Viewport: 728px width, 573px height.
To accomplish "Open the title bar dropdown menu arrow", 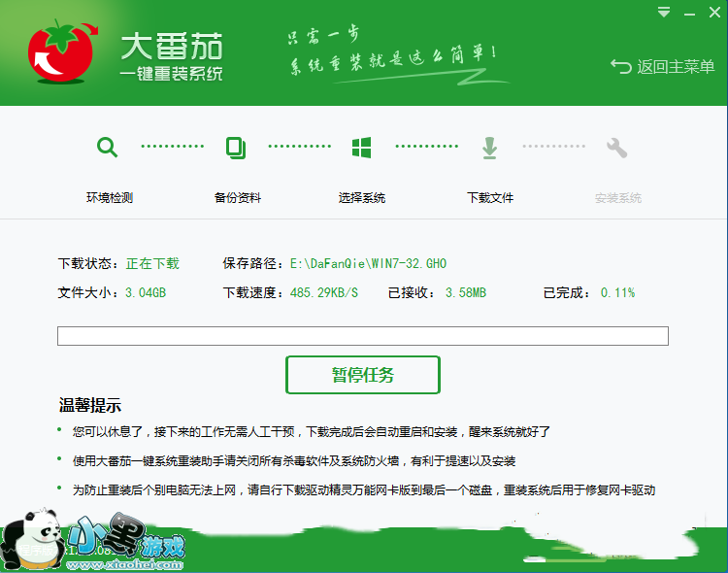I will tap(664, 12).
